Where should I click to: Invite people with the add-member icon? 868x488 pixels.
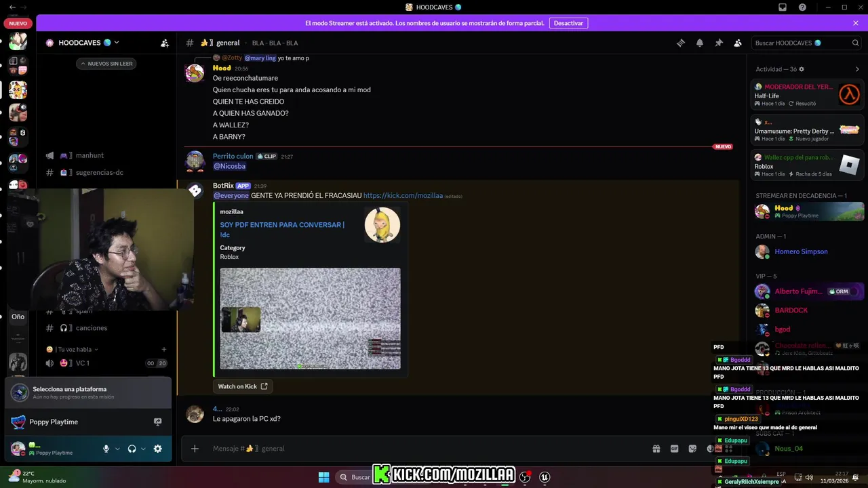(165, 43)
